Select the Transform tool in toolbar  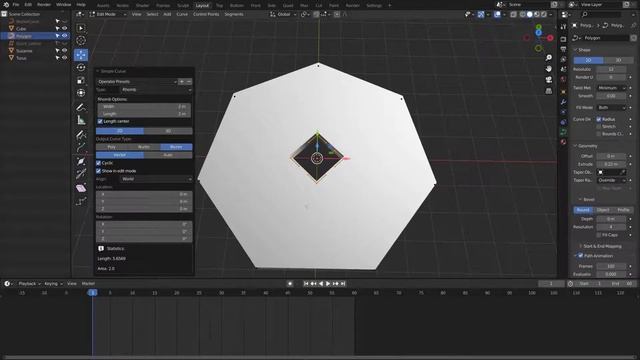pos(81,93)
